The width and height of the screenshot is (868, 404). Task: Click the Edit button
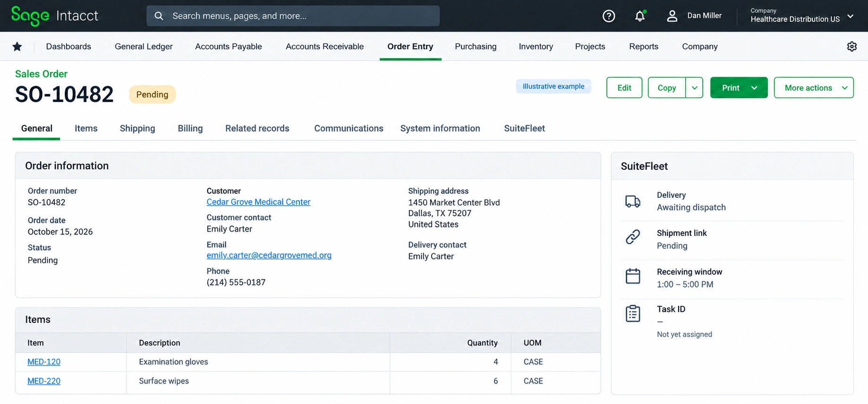tap(624, 88)
